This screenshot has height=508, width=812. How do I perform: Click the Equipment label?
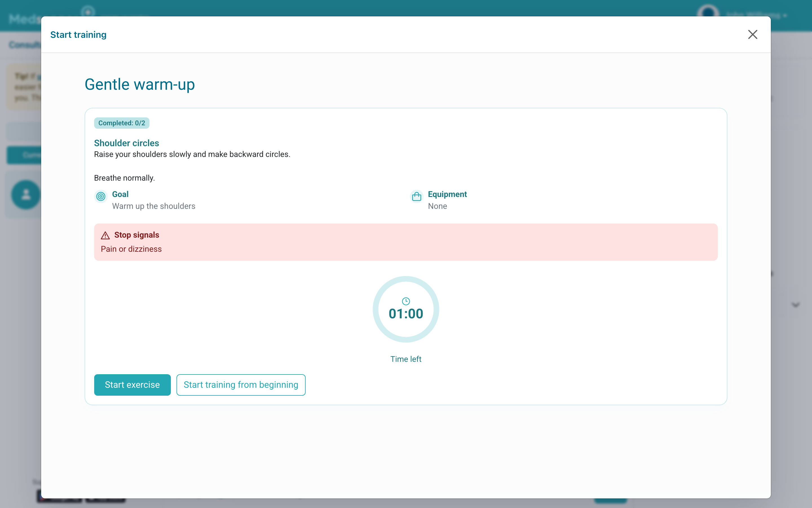(x=447, y=194)
